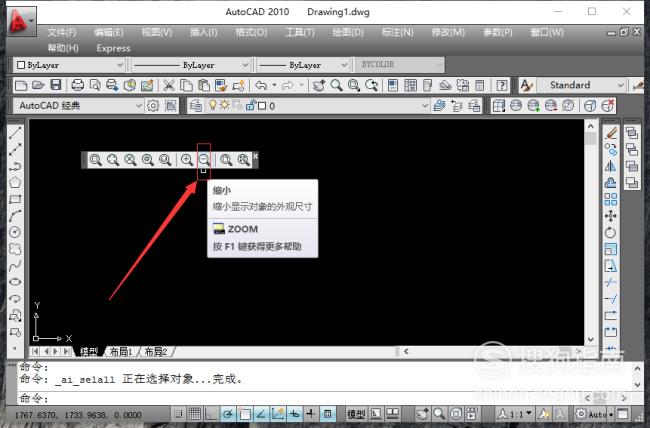The width and height of the screenshot is (650, 428).
Task: Select the Revision Cloud tool
Action: click(x=15, y=249)
